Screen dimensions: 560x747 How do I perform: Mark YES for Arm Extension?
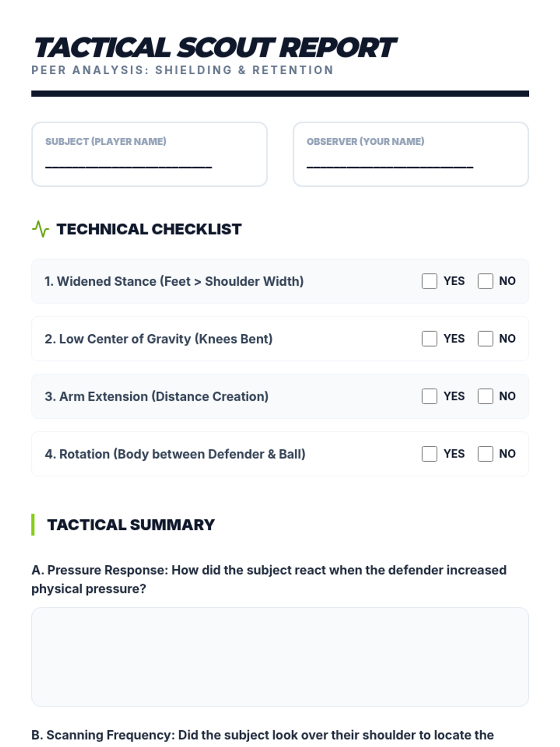429,396
